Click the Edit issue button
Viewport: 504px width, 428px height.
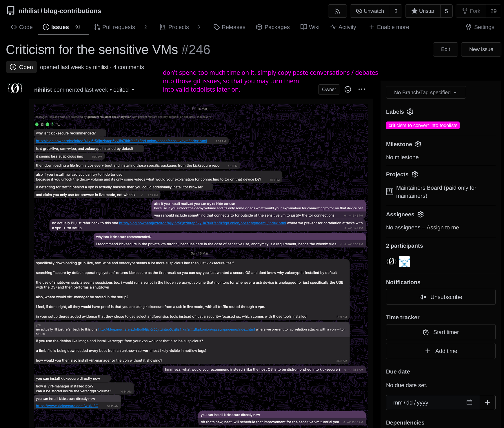point(445,49)
